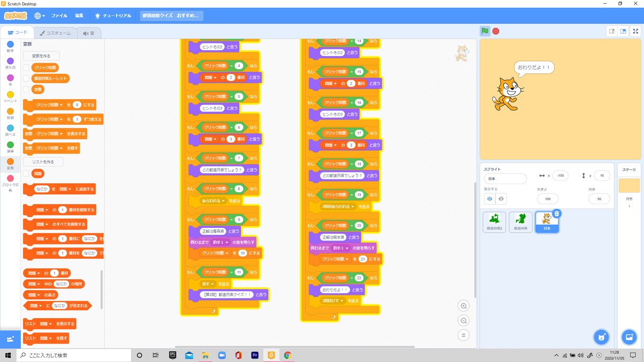
Task: Check the クリック回数 variable checkbox
Action: pyautogui.click(x=26, y=68)
